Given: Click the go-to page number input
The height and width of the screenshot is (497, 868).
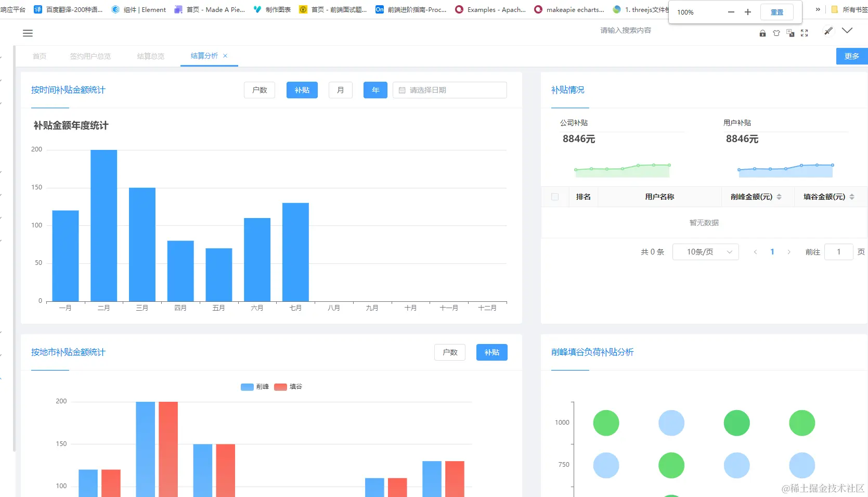Looking at the screenshot, I should (x=839, y=252).
